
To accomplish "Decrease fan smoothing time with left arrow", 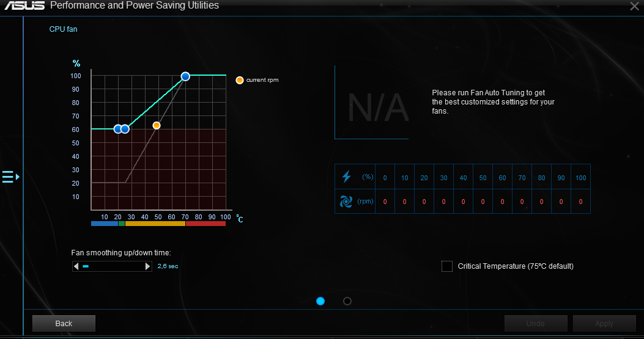I will point(76,266).
